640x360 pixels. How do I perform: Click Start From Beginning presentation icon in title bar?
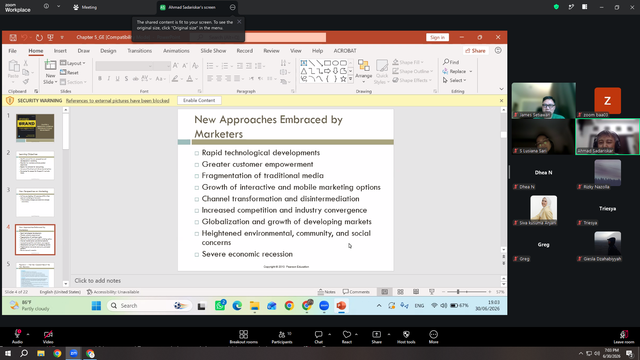(x=51, y=38)
